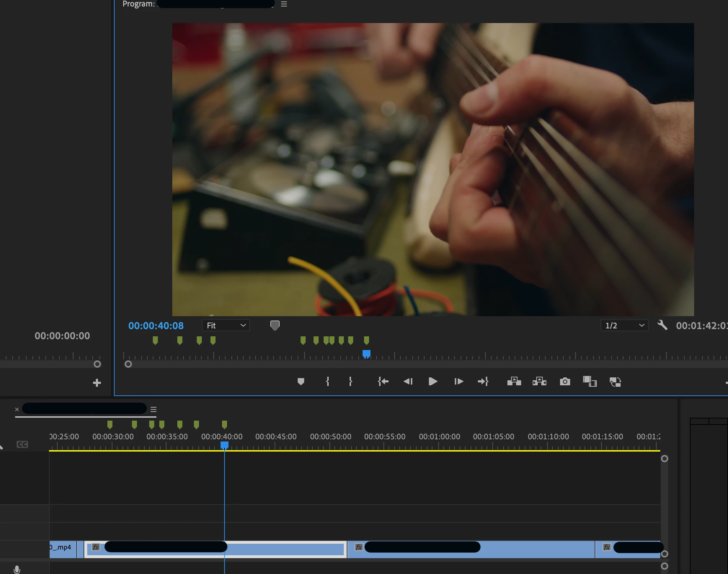Click the Add Marker button in transport controls

tap(301, 381)
